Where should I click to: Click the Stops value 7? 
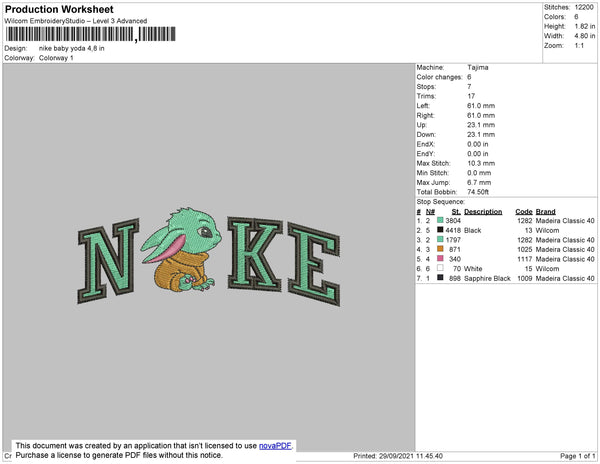tap(469, 86)
